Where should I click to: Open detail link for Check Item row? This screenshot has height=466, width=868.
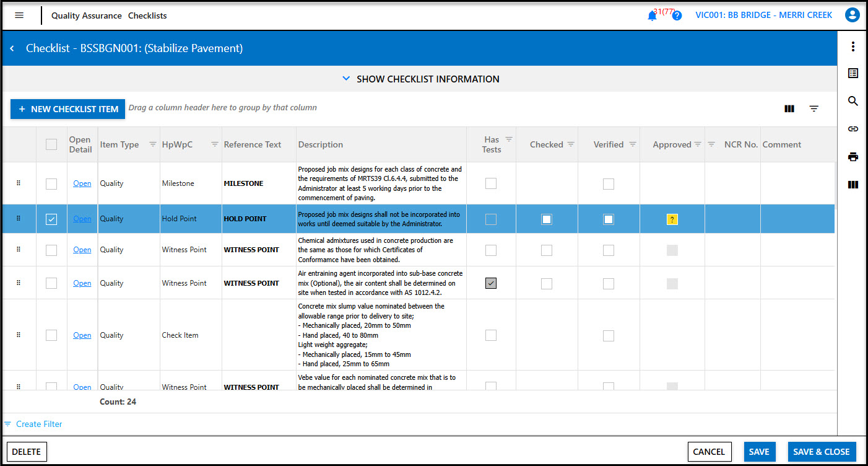(82, 335)
